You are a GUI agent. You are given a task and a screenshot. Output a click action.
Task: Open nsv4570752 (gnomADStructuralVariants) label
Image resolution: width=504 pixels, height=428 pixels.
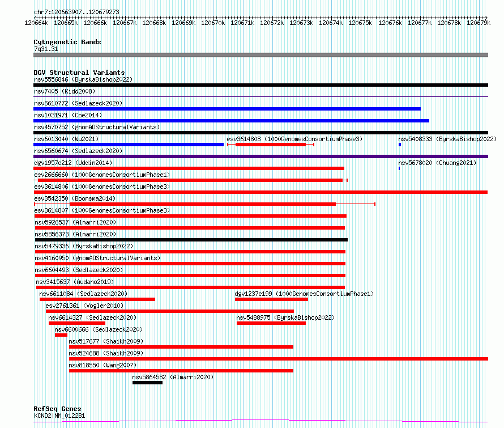tap(97, 127)
